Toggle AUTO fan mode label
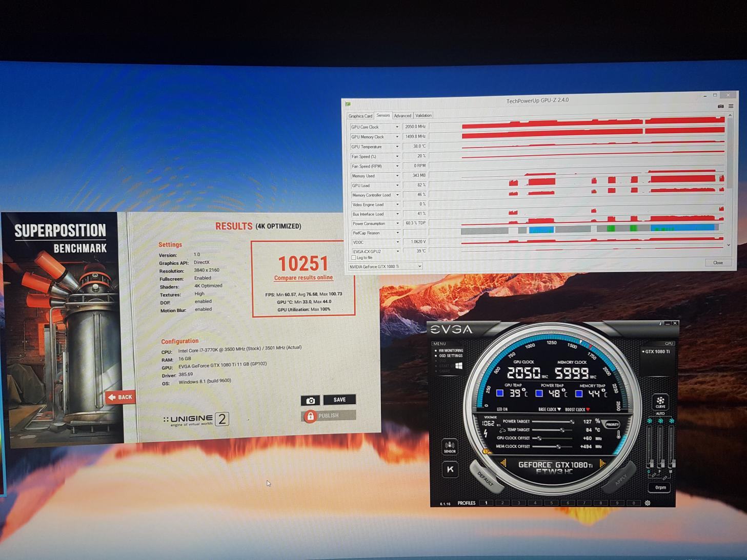The height and width of the screenshot is (560, 747). [x=660, y=413]
